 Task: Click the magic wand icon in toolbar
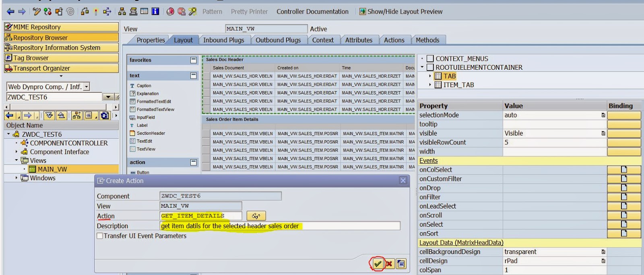tap(193, 12)
